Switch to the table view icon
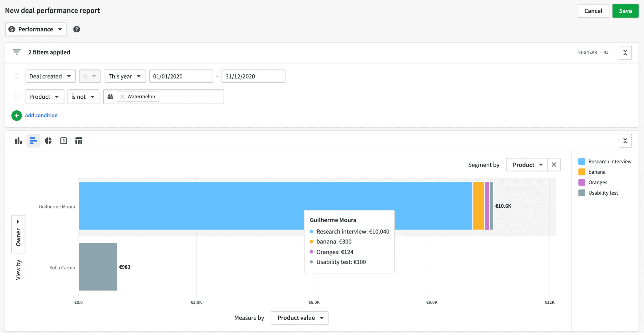 [79, 141]
